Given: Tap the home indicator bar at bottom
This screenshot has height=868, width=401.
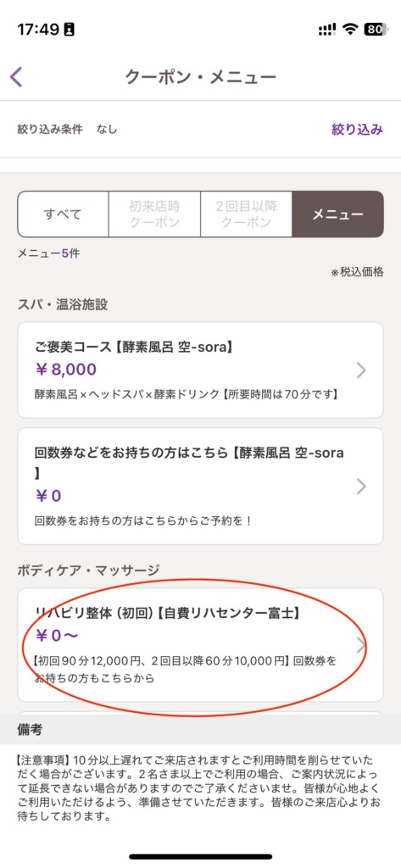Looking at the screenshot, I should [x=200, y=856].
